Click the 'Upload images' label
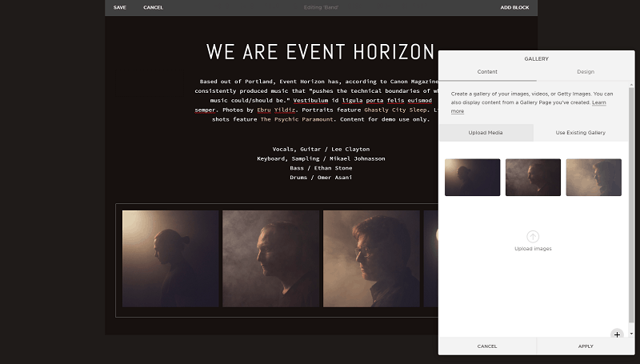The image size is (640, 364). pos(533,249)
